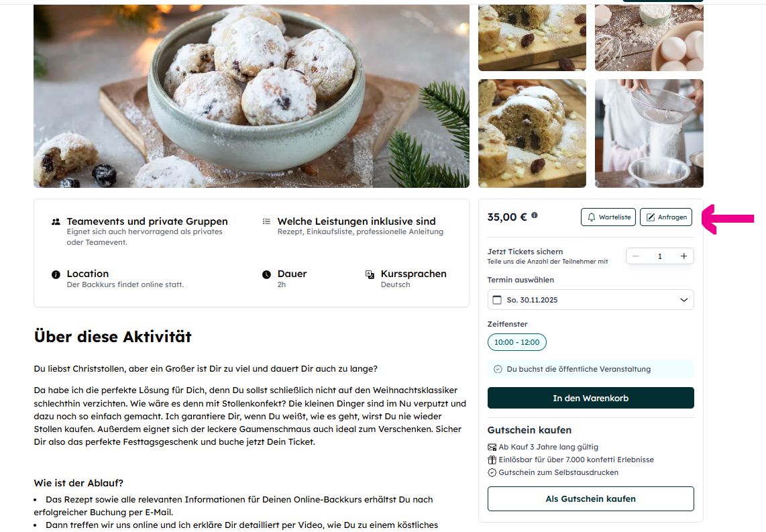Open the powdered sugar sifting thumbnail

coord(649,134)
